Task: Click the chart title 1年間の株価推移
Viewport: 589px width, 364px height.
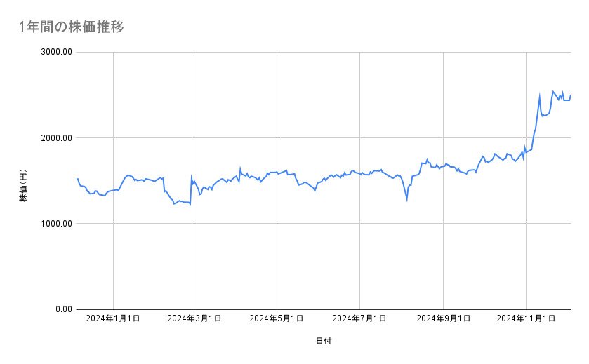Action: (72, 27)
